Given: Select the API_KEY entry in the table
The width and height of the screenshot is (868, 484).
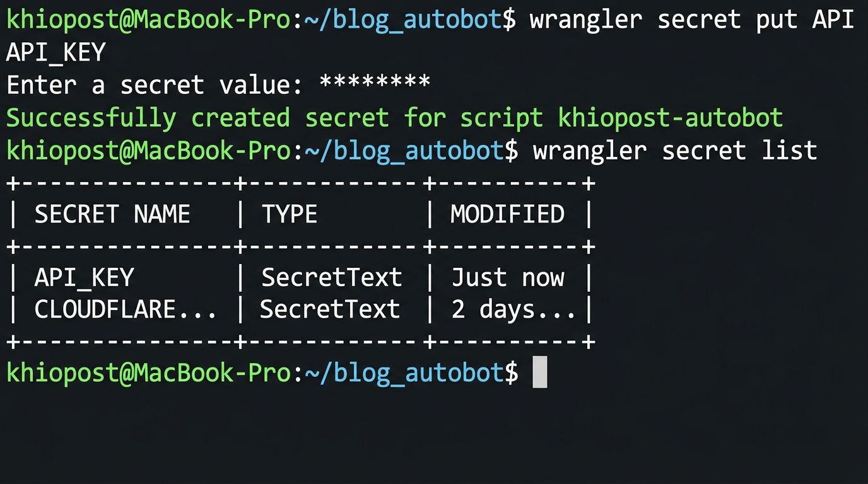Looking at the screenshot, I should (x=84, y=278).
